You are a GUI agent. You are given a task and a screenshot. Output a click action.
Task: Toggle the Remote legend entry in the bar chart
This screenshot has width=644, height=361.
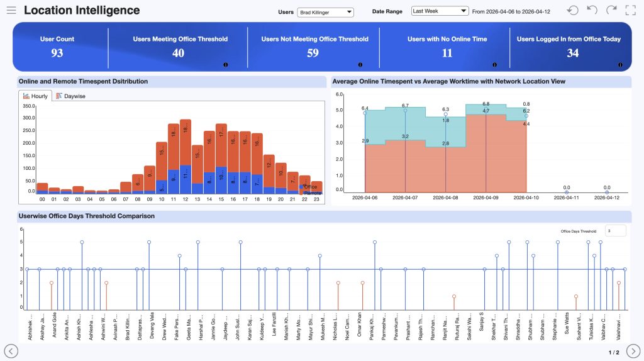(312, 192)
